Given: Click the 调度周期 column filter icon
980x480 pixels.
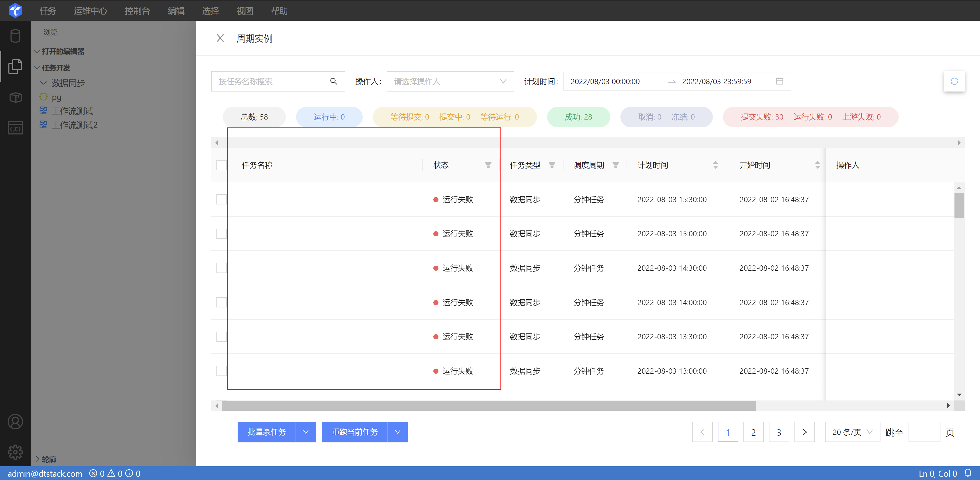Looking at the screenshot, I should pos(616,165).
